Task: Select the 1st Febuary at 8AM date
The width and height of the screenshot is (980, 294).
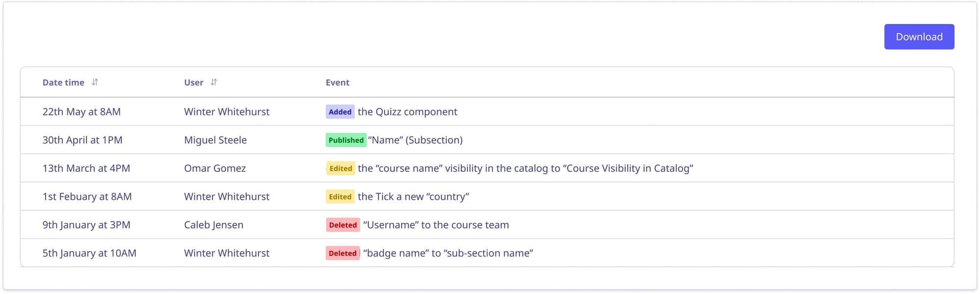Action: coord(87,197)
